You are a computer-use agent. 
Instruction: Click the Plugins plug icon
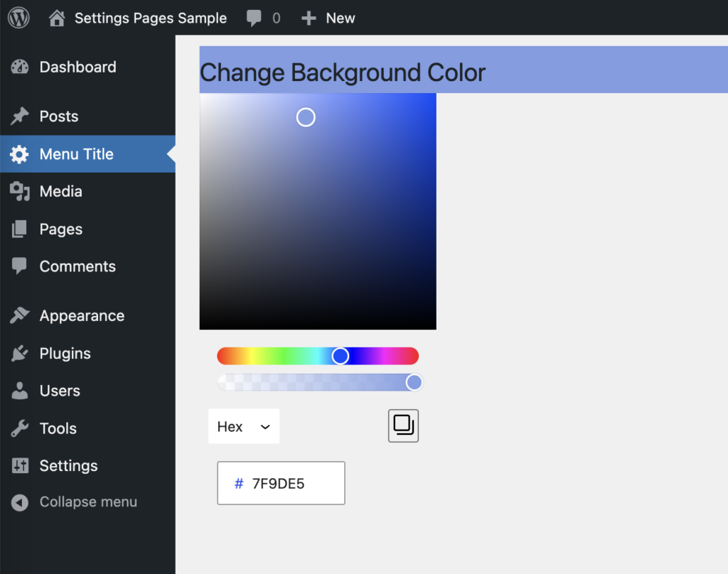coord(19,353)
